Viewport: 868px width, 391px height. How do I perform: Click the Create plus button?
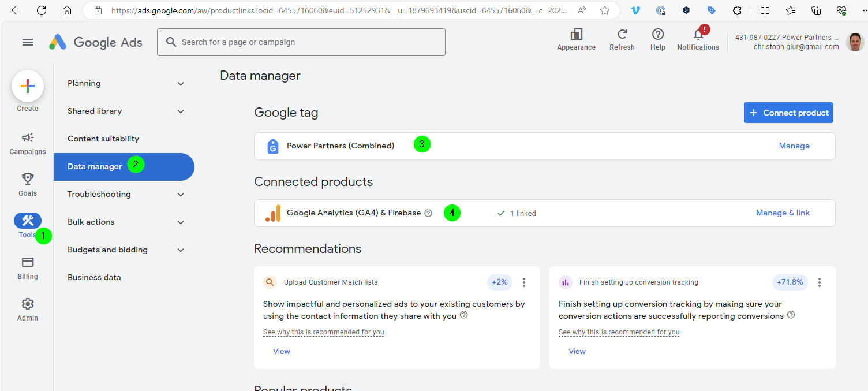click(28, 86)
